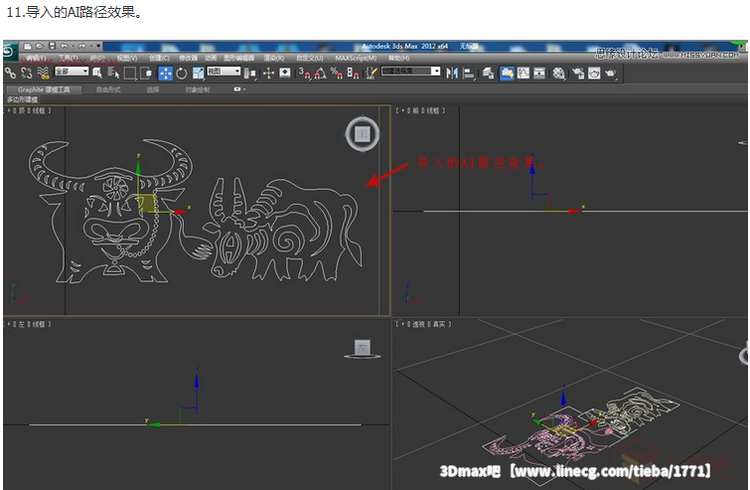Open the 视图(V) menu
The width and height of the screenshot is (750, 490).
[127, 58]
